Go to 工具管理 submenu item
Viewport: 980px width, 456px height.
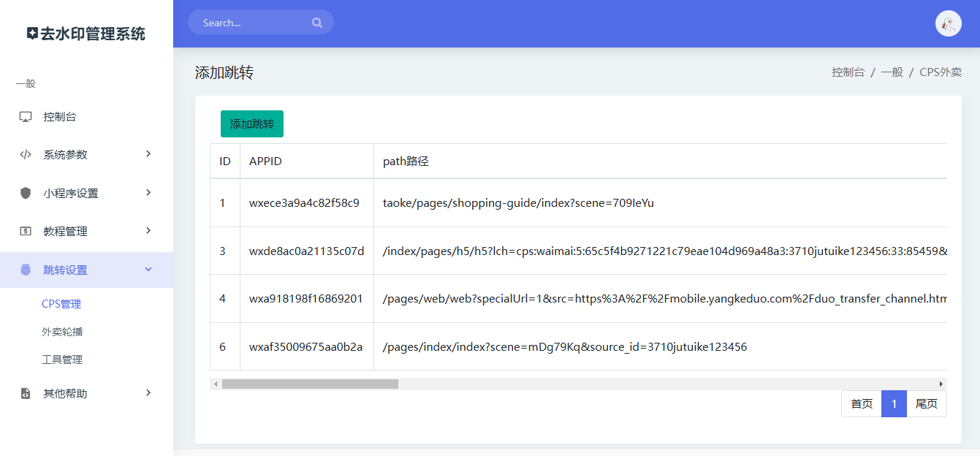point(62,360)
